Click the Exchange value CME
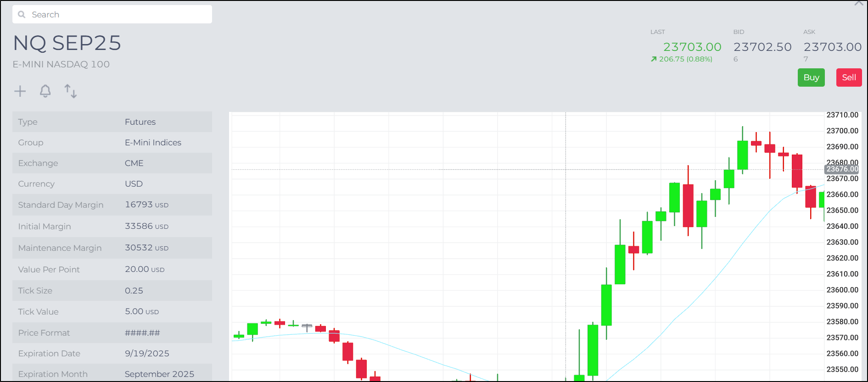Viewport: 868px width, 382px height. (x=134, y=163)
